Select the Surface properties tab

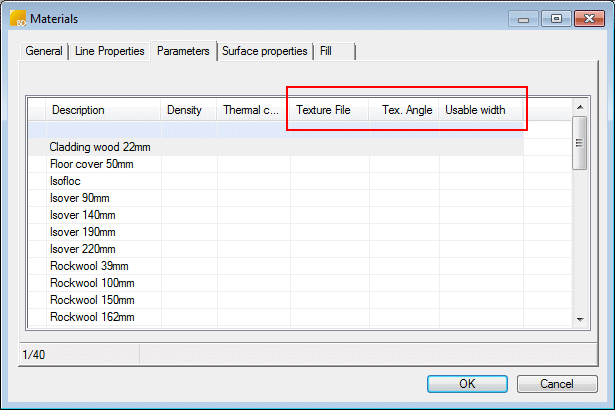coord(264,51)
